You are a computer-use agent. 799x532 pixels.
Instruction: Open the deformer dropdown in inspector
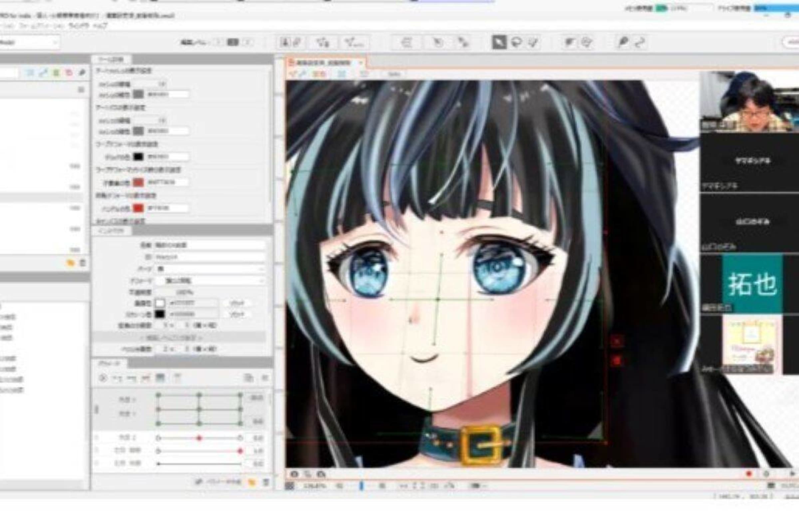[x=210, y=281]
